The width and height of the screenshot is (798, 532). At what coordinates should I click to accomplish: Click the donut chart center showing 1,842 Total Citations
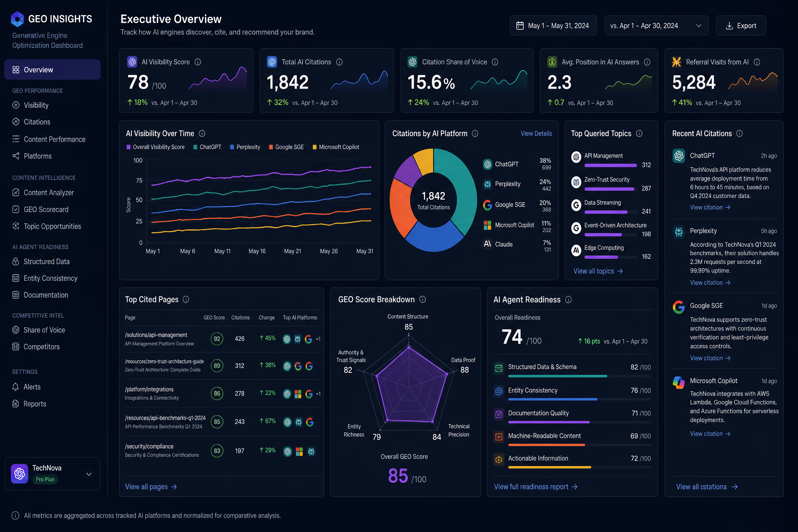pos(433,201)
